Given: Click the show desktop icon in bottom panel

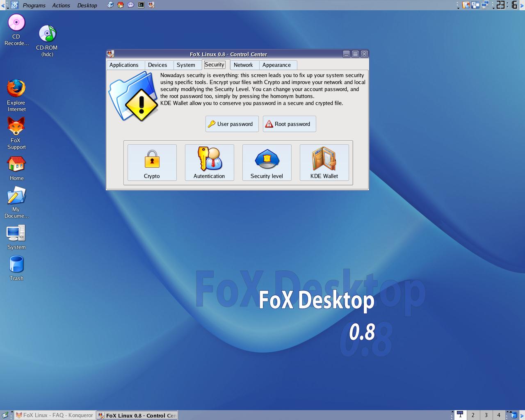Looking at the screenshot, I should click(x=5, y=415).
